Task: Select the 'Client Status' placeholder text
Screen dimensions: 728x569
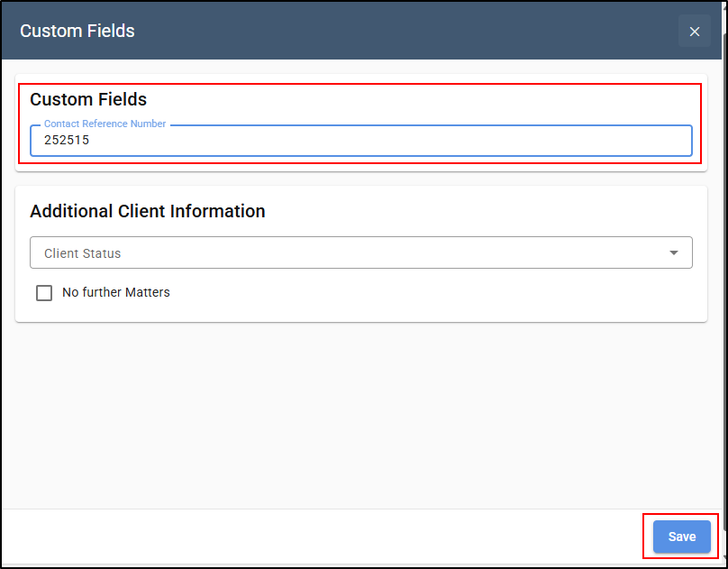Action: [x=83, y=253]
